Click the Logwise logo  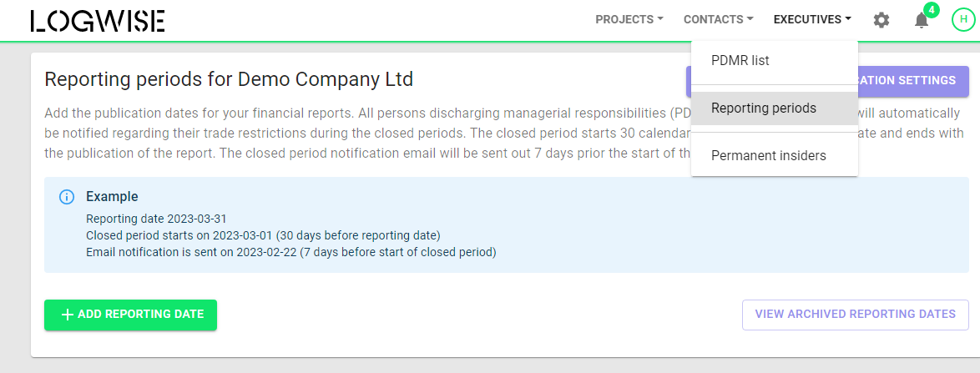(98, 21)
